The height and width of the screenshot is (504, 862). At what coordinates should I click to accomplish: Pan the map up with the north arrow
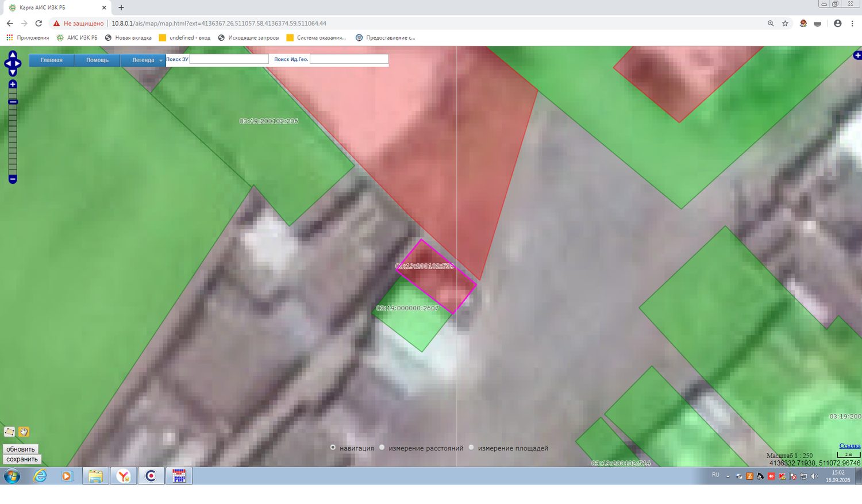[x=13, y=55]
